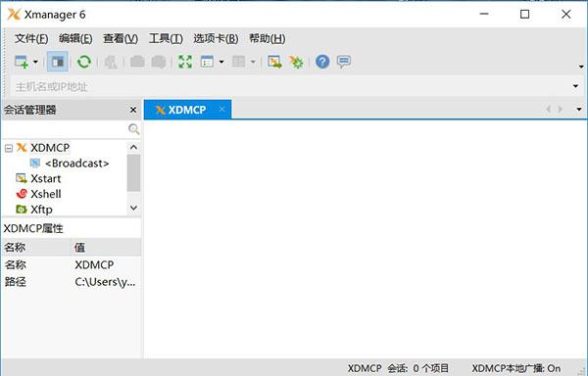Collapse the XDMCP tree node
This screenshot has width=588, height=376.
(9, 149)
